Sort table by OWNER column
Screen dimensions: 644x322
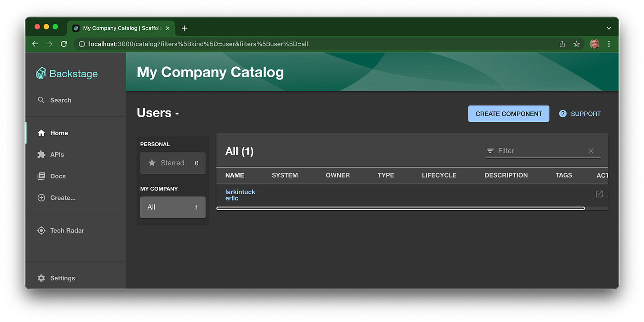(338, 175)
